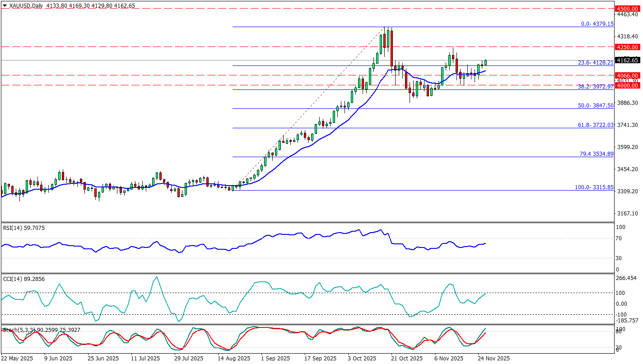Click the 4066.00 red price label
Screen dimensions: 643x364
(x=628, y=75)
